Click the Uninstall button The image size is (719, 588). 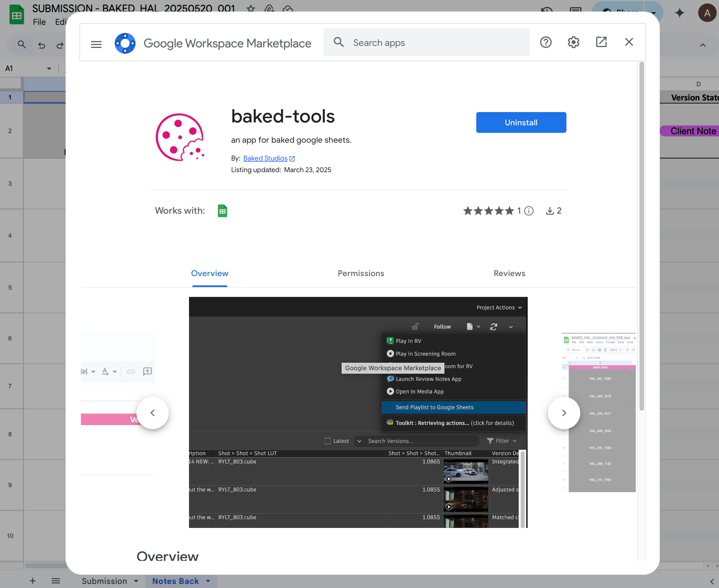[521, 123]
